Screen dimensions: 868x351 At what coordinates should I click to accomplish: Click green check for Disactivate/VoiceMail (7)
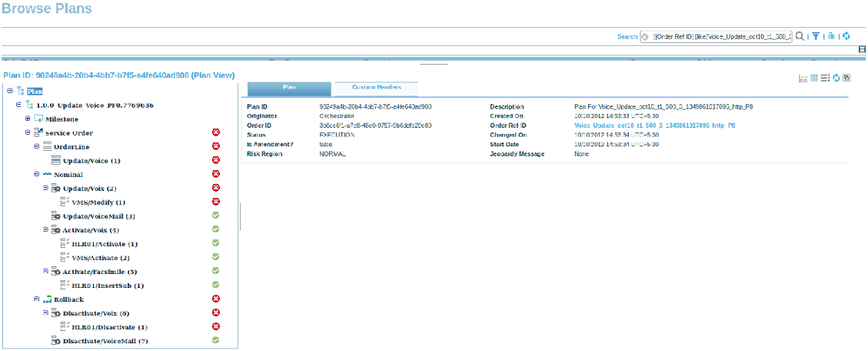(216, 340)
